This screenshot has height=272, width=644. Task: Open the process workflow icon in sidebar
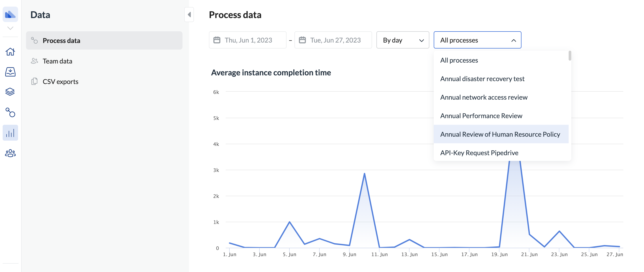tap(10, 112)
